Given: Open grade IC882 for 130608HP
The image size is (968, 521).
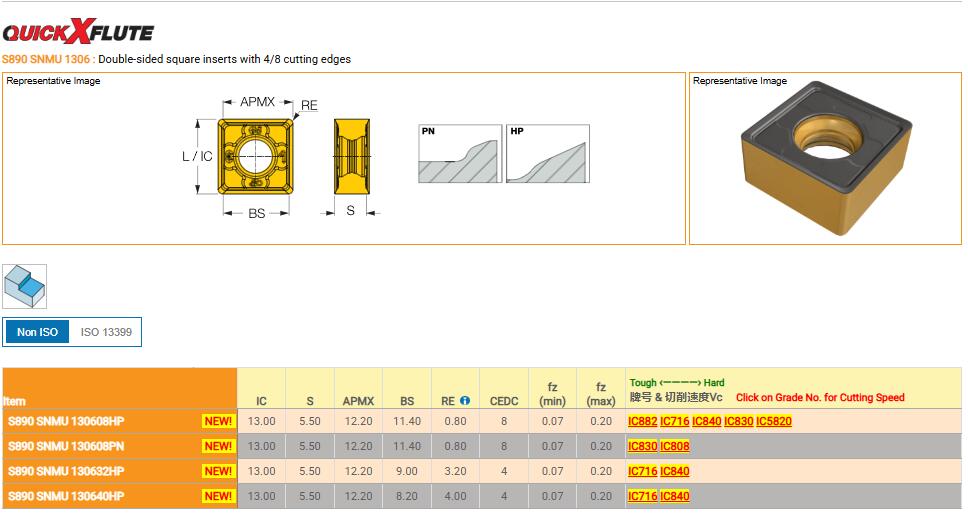Looking at the screenshot, I should 642,422.
